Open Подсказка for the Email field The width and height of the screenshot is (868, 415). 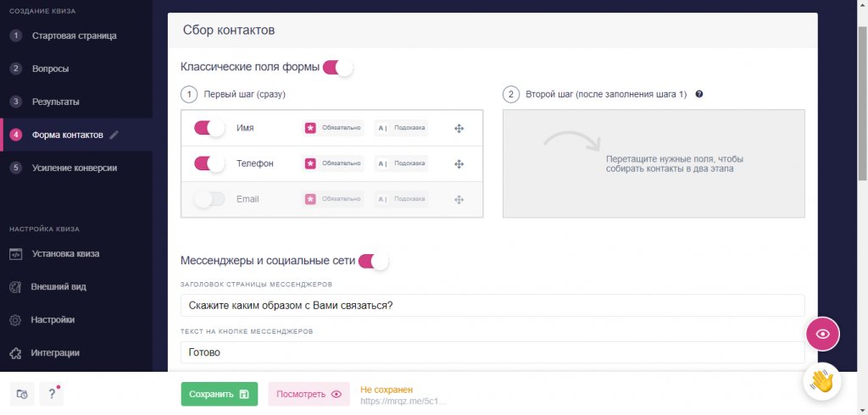(401, 199)
